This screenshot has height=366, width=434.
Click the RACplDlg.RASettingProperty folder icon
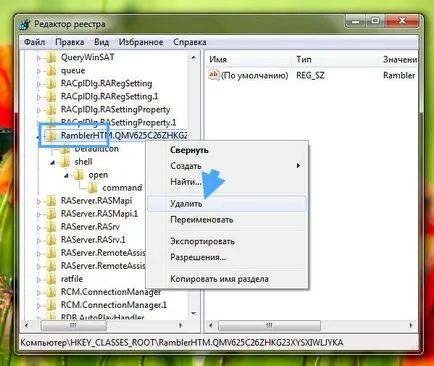pyautogui.click(x=51, y=110)
